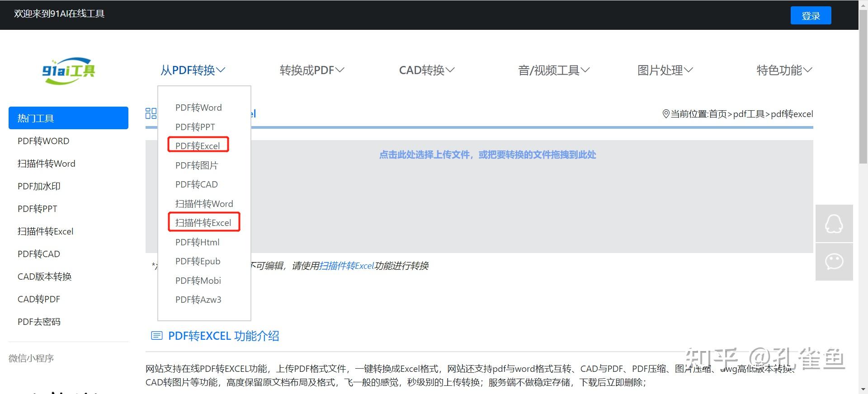The image size is (868, 394).
Task: Choose PDF转Html in the dropdown
Action: point(198,242)
